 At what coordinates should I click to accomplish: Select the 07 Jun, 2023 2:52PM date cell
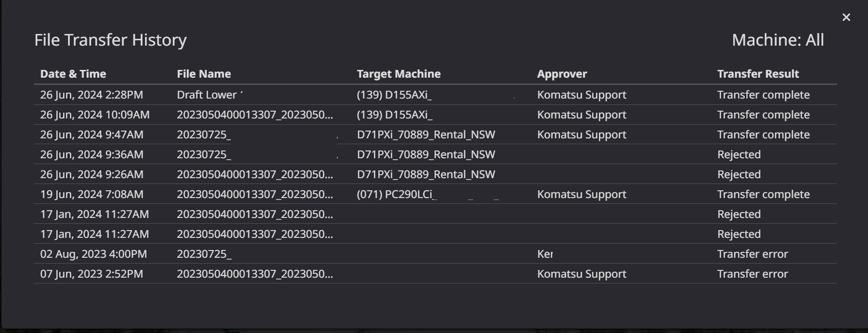tap(92, 274)
